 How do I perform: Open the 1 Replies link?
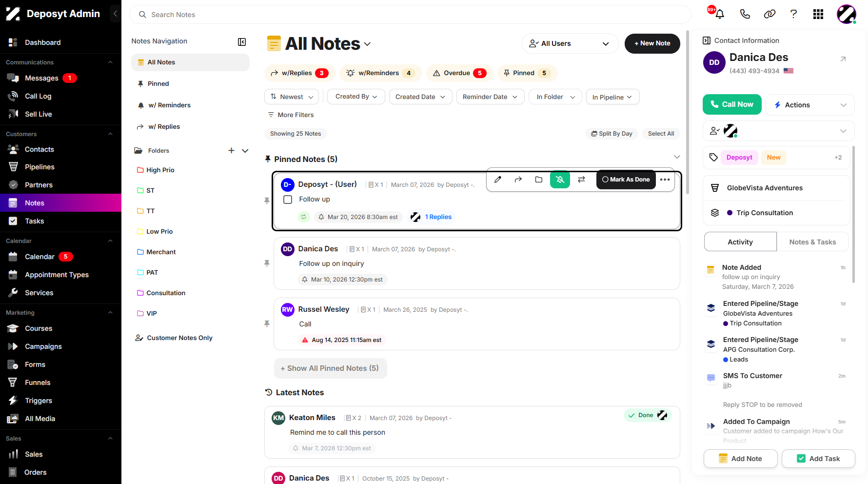coord(438,217)
